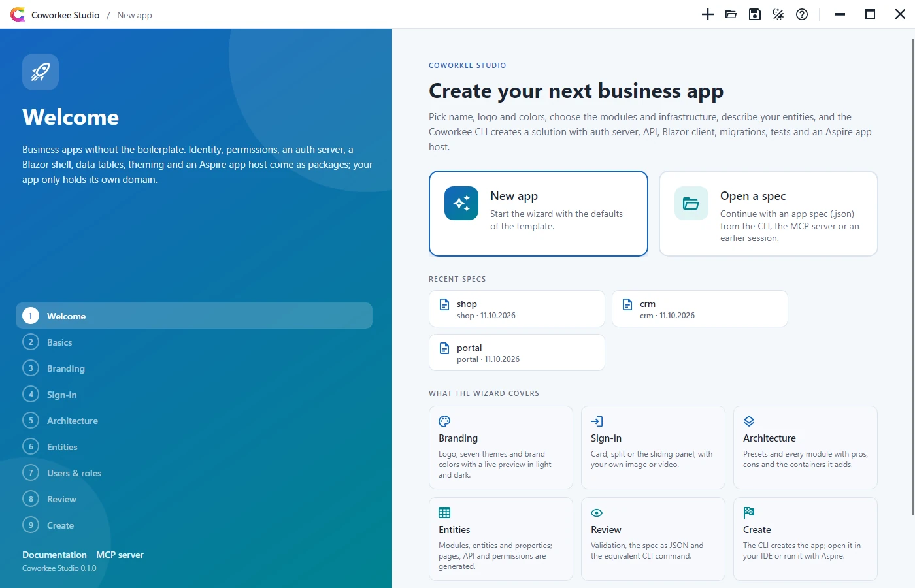The image size is (915, 588).
Task: Open step 7 Users & roles
Action: pyautogui.click(x=194, y=472)
